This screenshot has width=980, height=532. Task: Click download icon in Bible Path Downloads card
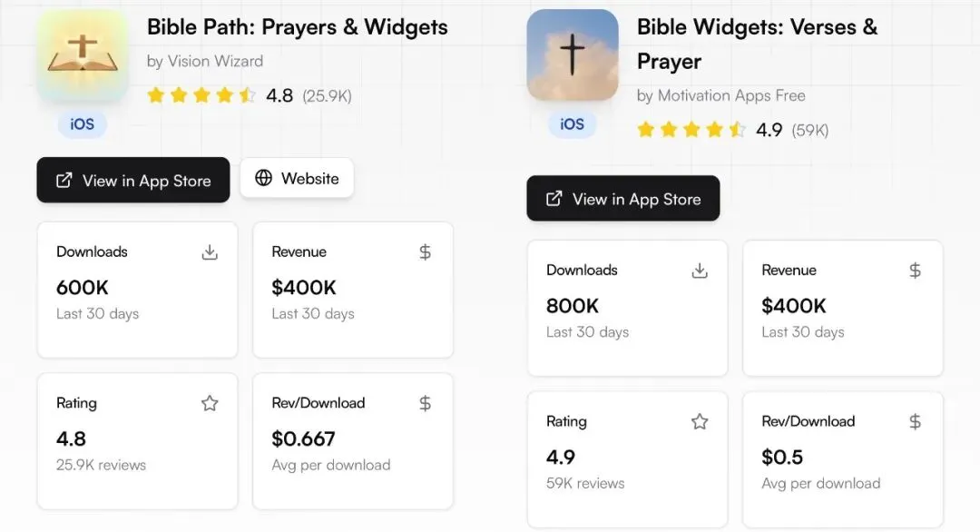[x=210, y=252]
